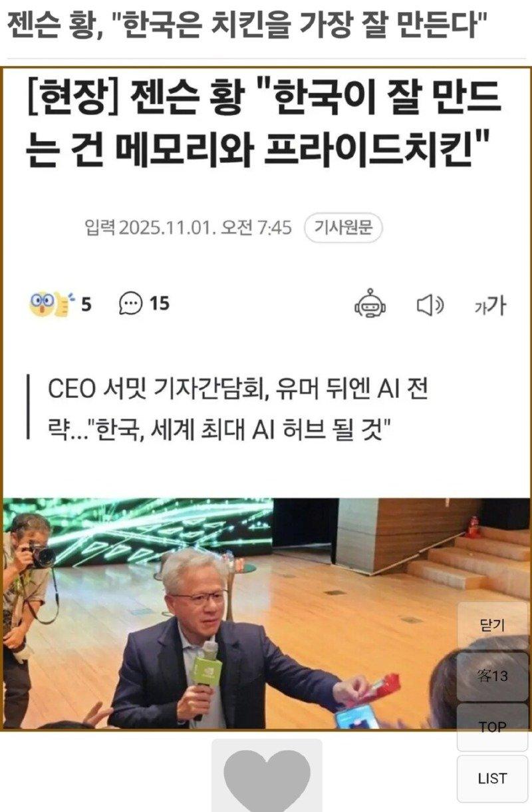Image resolution: width=532 pixels, height=812 pixels.
Task: Click the 입력 2025.11.01 date text
Action: click(188, 228)
